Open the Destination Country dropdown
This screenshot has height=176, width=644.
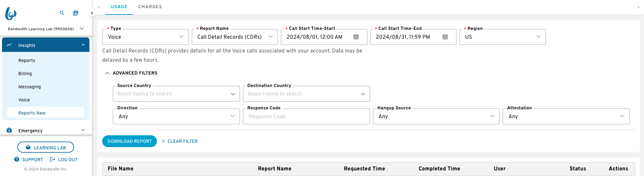click(x=306, y=94)
